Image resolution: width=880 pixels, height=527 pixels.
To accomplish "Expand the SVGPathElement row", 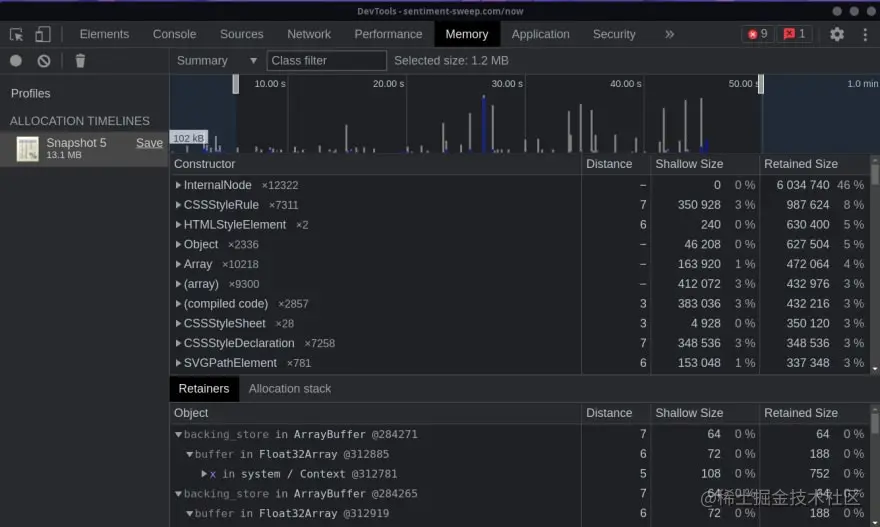I will pos(178,363).
